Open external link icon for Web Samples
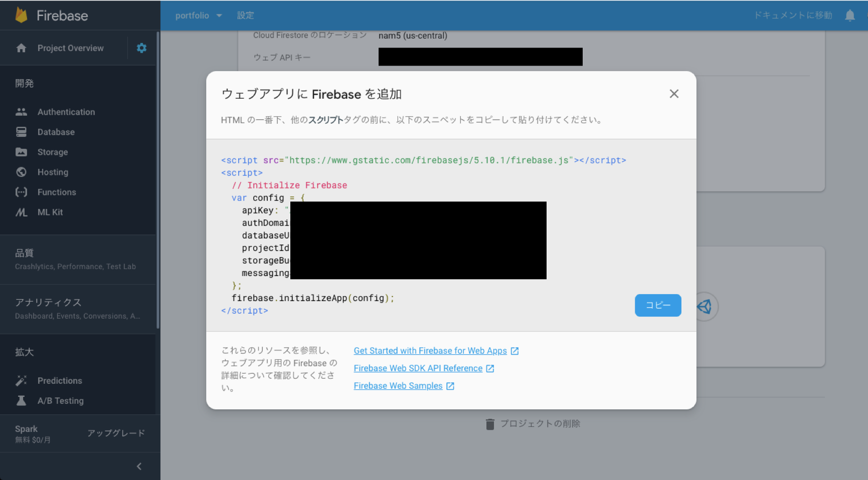 [450, 386]
